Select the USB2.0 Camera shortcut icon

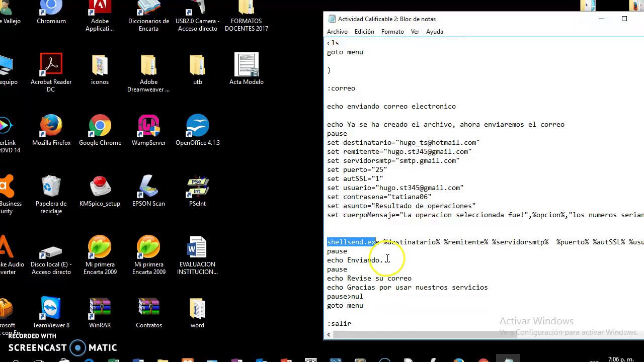(x=197, y=15)
